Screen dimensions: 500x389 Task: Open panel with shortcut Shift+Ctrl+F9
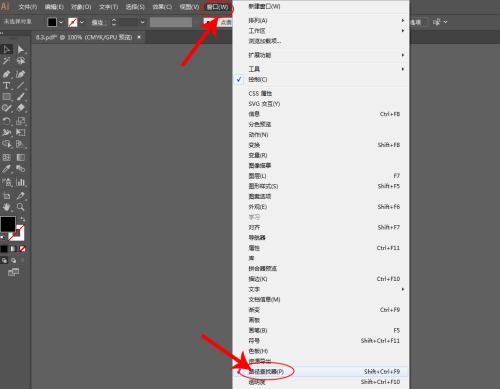click(321, 371)
